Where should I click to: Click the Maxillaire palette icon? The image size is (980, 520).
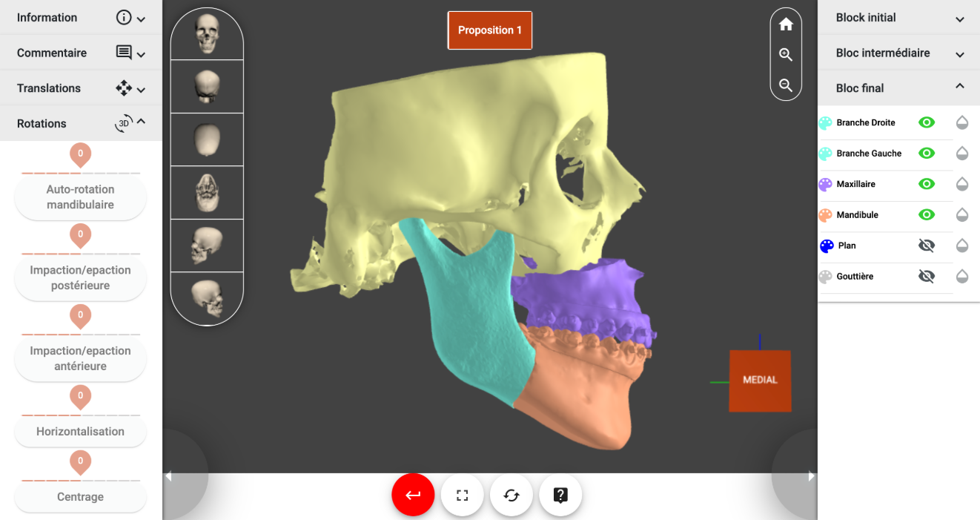tap(826, 185)
